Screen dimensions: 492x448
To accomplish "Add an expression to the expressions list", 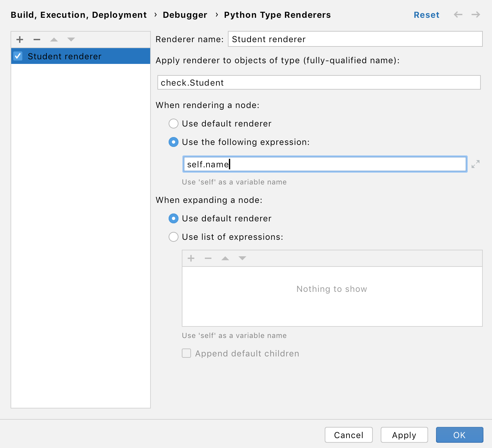I will pos(191,258).
